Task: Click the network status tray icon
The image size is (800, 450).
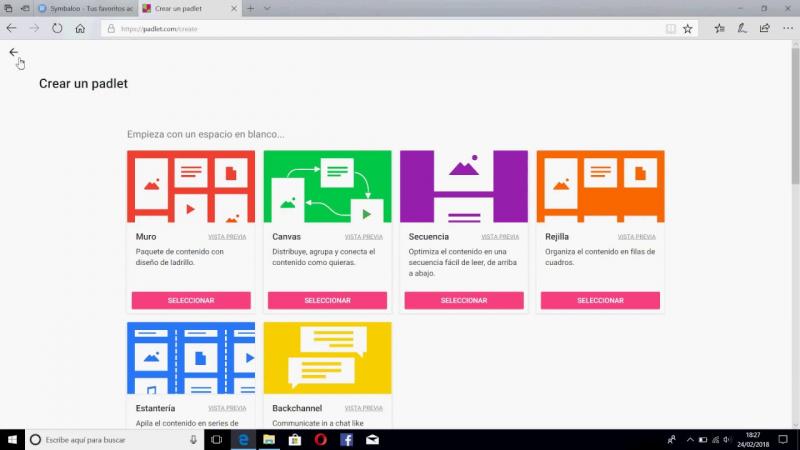Action: [x=715, y=439]
